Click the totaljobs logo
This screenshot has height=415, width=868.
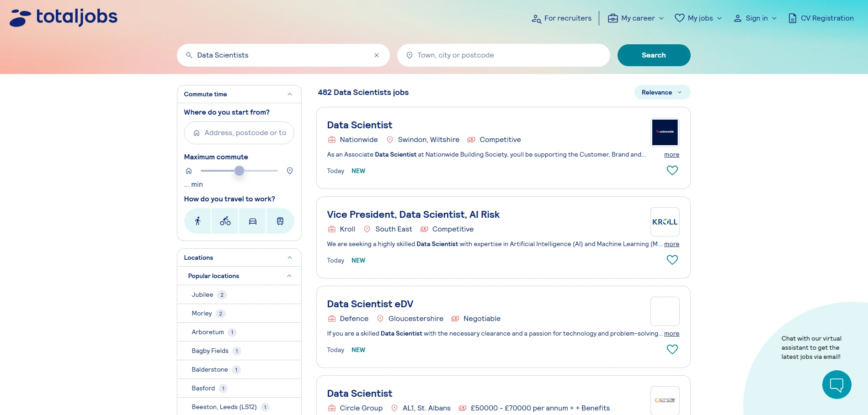coord(64,18)
